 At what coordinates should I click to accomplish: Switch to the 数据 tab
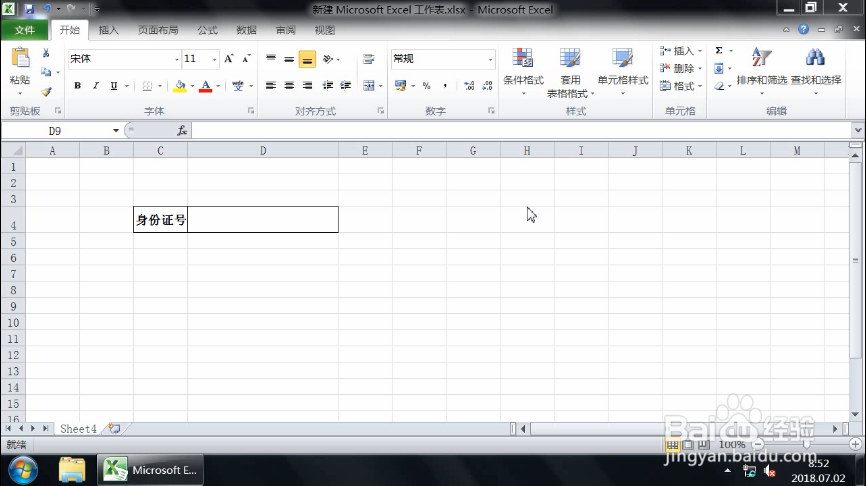[246, 30]
